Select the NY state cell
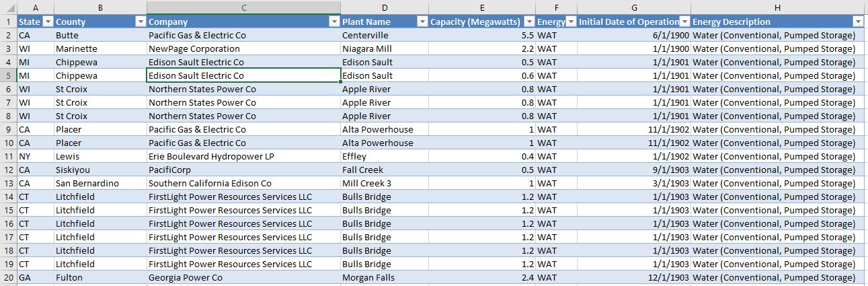This screenshot has height=286, width=868. [x=36, y=156]
